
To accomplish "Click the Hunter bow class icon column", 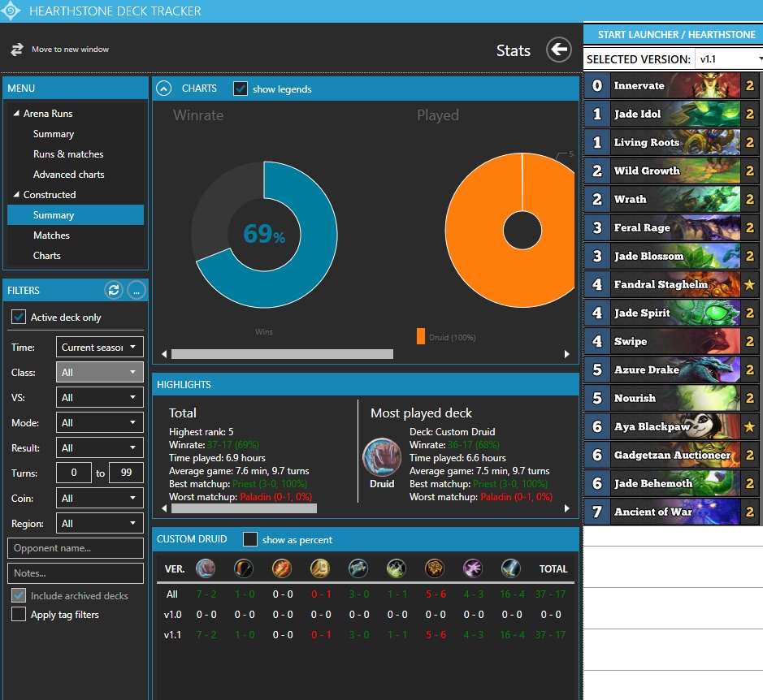I will (x=244, y=568).
